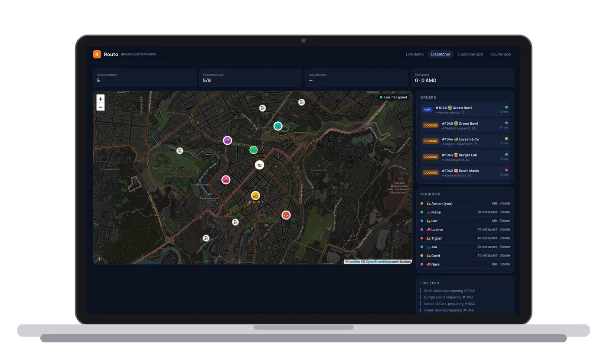Open the Leaflet attribution link

pos(352,262)
